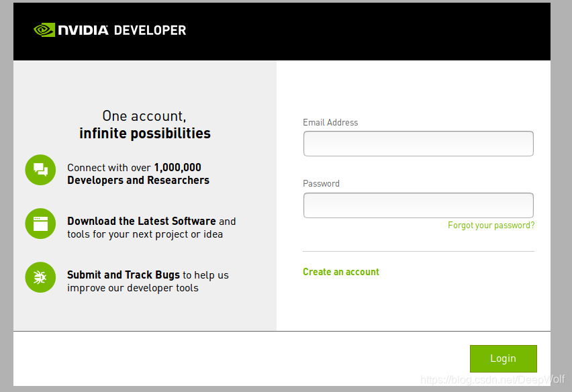Click 'Submit and Track Bugs' text

click(x=124, y=275)
